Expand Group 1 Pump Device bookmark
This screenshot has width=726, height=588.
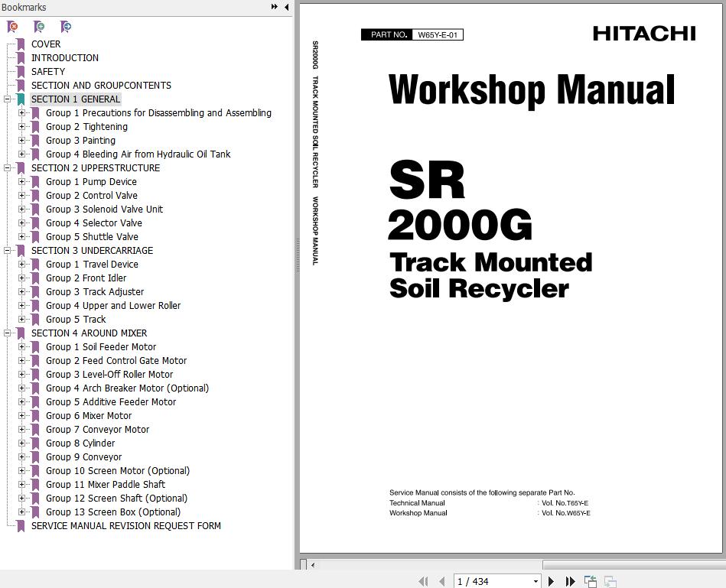point(21,182)
